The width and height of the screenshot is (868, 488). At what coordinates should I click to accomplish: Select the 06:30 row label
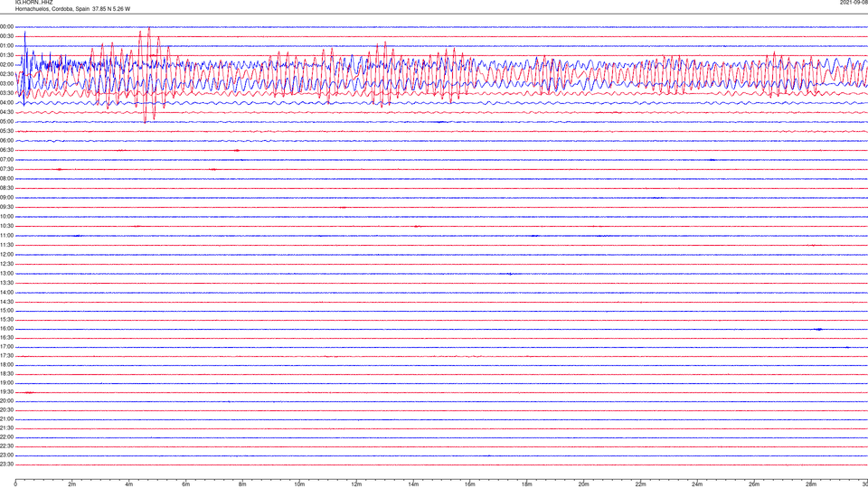[6, 150]
